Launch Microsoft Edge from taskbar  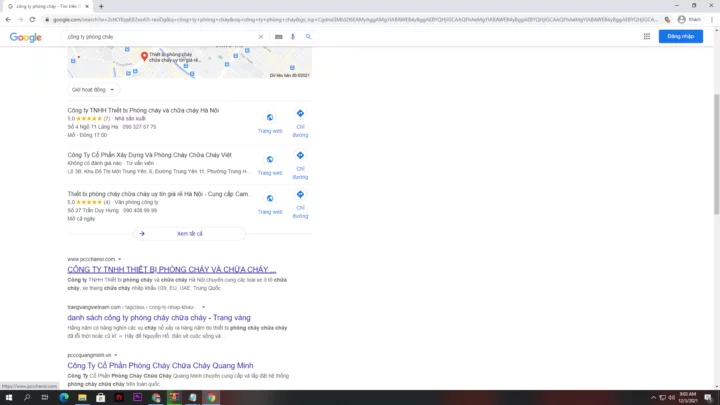(64, 398)
